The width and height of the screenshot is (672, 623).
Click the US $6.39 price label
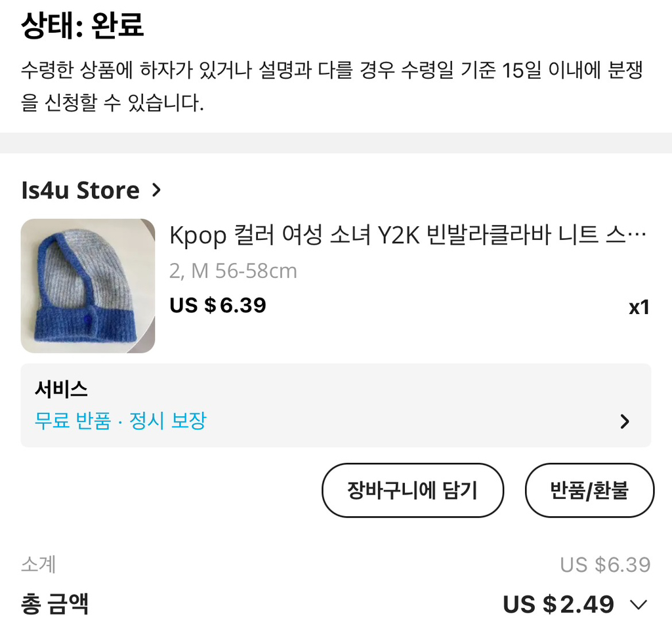click(217, 305)
